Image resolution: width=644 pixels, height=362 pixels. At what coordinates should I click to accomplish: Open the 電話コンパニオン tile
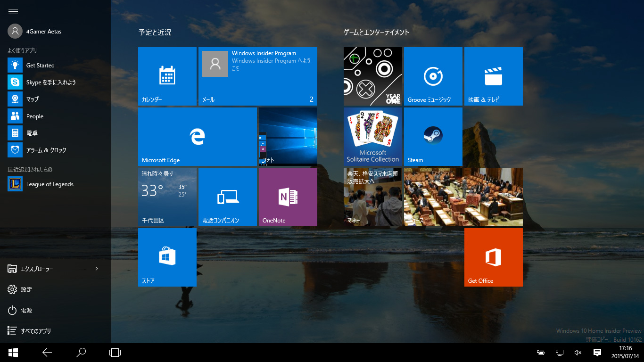227,197
